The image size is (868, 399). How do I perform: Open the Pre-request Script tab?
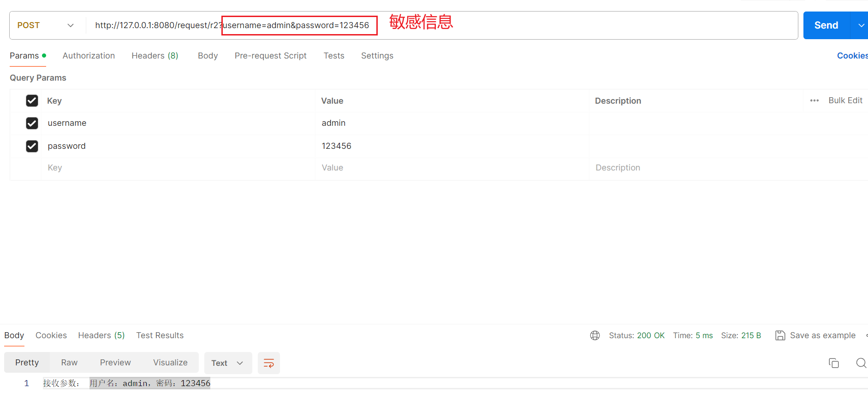(270, 56)
